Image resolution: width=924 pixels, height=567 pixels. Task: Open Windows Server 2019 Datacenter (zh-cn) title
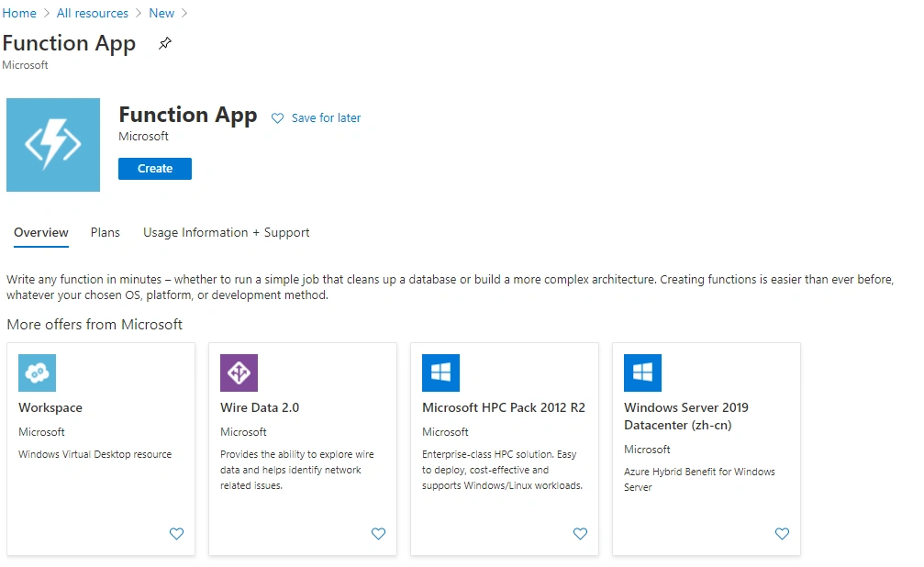click(686, 417)
